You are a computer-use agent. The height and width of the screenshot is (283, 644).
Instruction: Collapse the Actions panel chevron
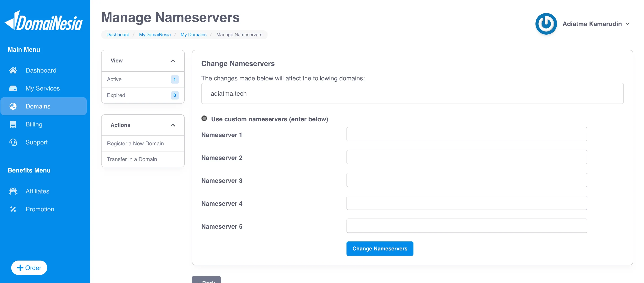click(173, 125)
